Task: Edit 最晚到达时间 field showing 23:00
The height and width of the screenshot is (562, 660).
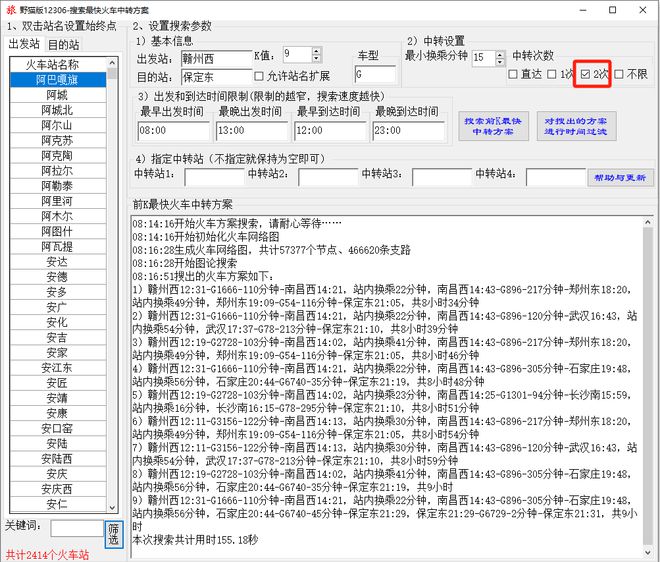Action: [x=408, y=131]
